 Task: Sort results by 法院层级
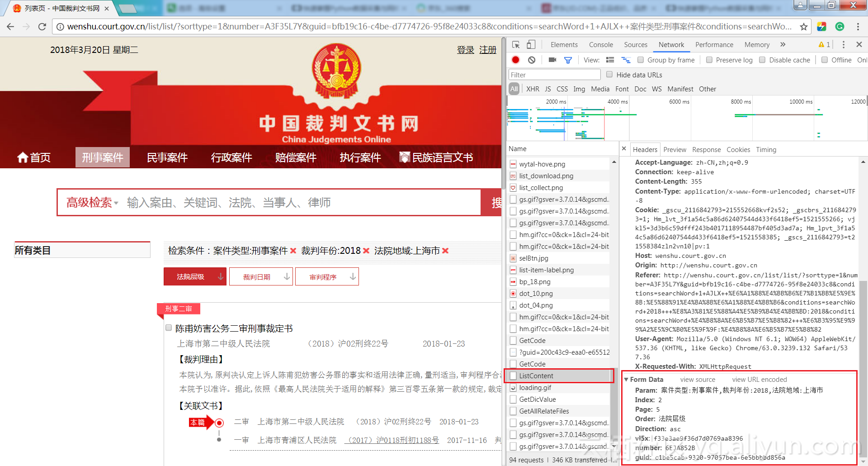tap(195, 276)
